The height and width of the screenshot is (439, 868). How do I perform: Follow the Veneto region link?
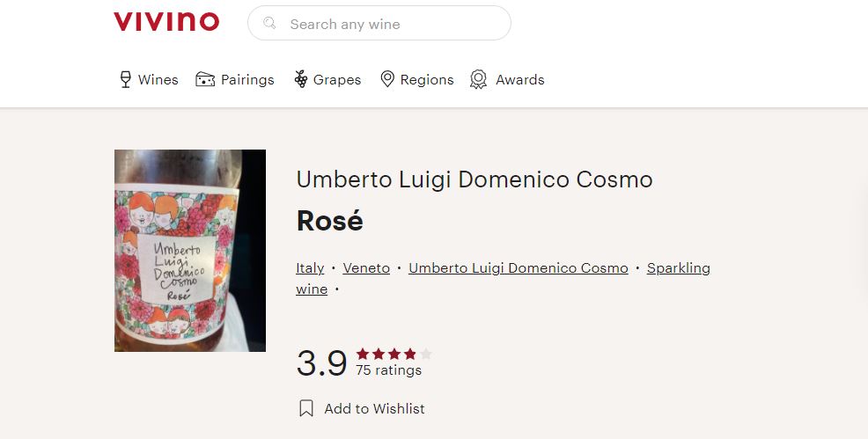[366, 268]
